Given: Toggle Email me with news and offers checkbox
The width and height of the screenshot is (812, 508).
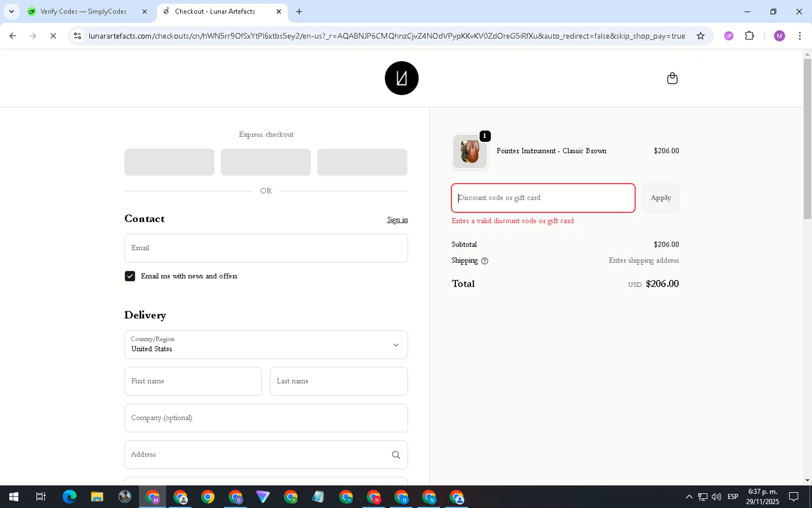Looking at the screenshot, I should 130,276.
